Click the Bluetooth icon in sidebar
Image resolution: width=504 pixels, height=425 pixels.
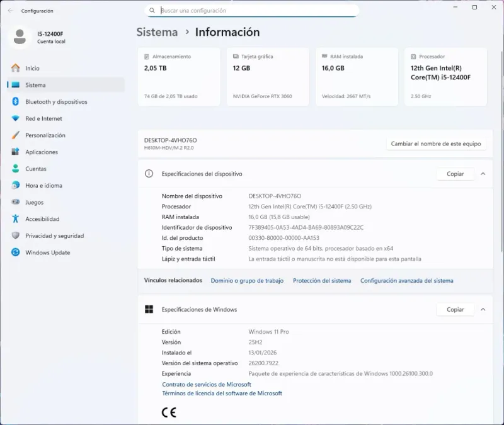tap(15, 101)
